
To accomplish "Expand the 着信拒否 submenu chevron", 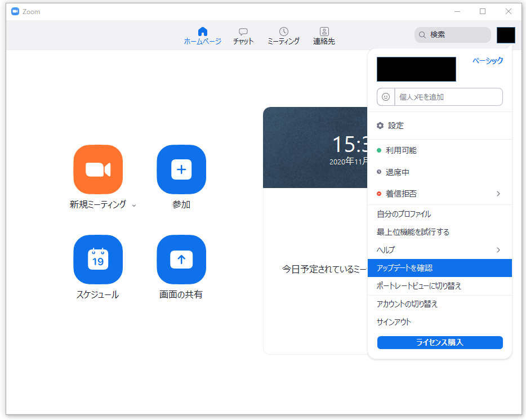I will (x=498, y=194).
